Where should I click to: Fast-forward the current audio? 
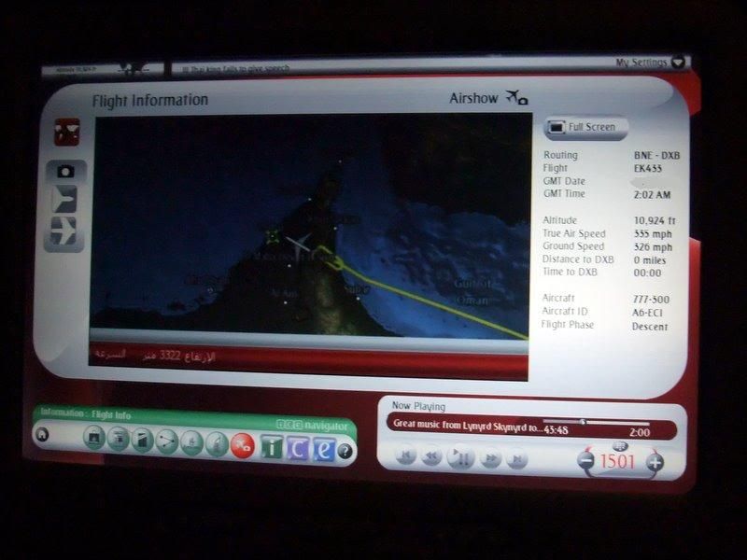pos(491,458)
